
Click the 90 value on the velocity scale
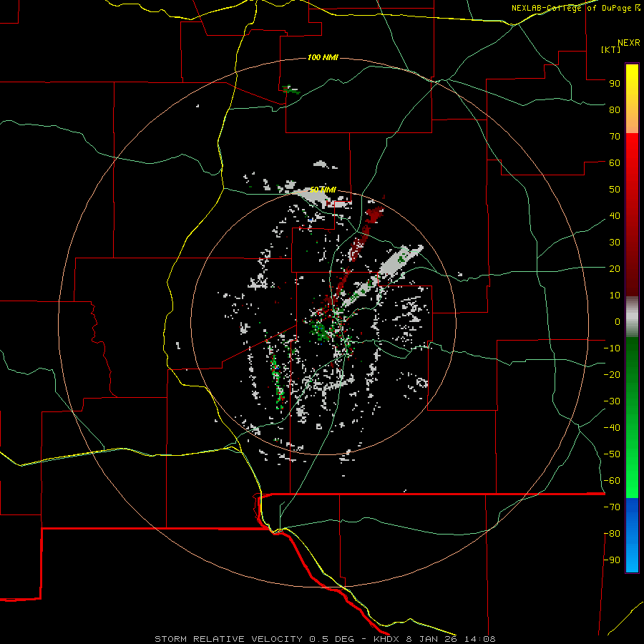coord(615,84)
